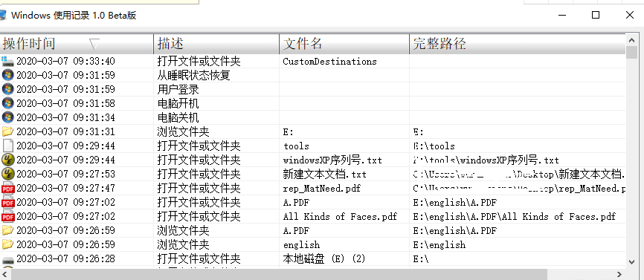This screenshot has width=644, height=280.
Task: Click the timestamp 2020-03-07 09:31:34
Action: pyautogui.click(x=65, y=117)
